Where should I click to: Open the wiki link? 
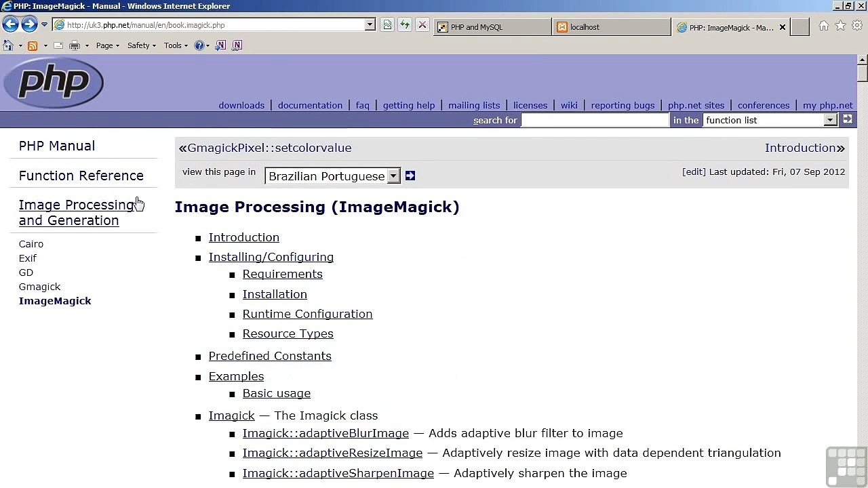tap(569, 105)
